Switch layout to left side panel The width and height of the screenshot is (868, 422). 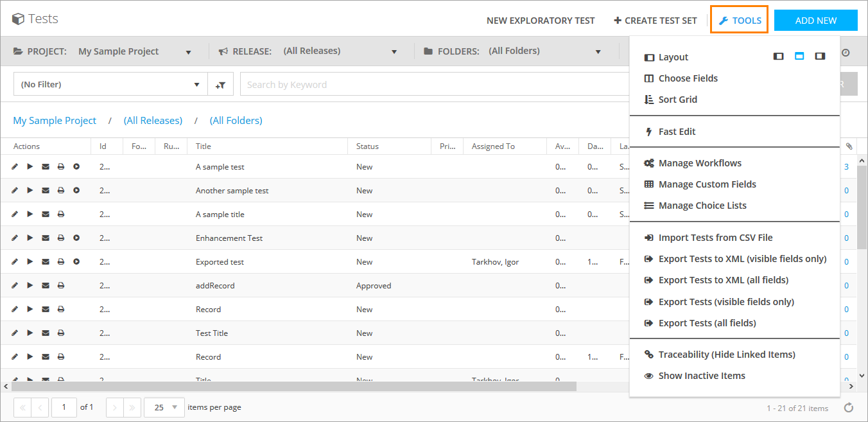(x=778, y=57)
